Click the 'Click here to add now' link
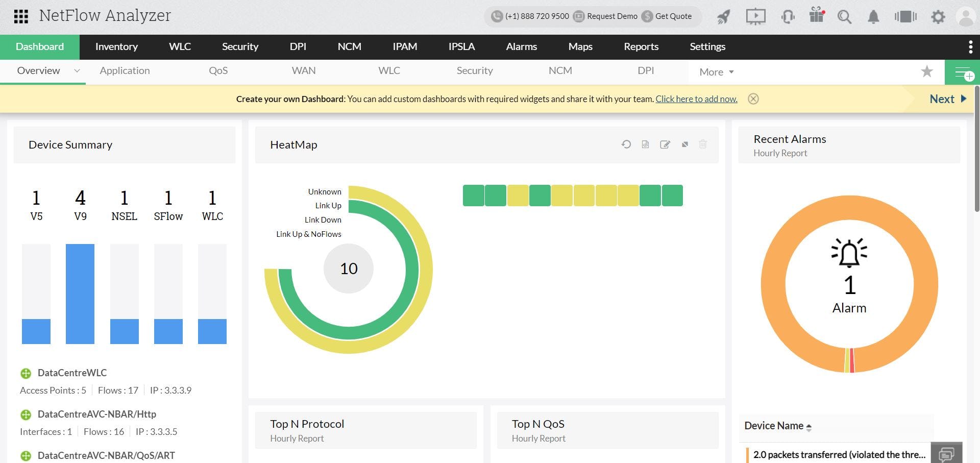Image resolution: width=980 pixels, height=463 pixels. point(696,99)
